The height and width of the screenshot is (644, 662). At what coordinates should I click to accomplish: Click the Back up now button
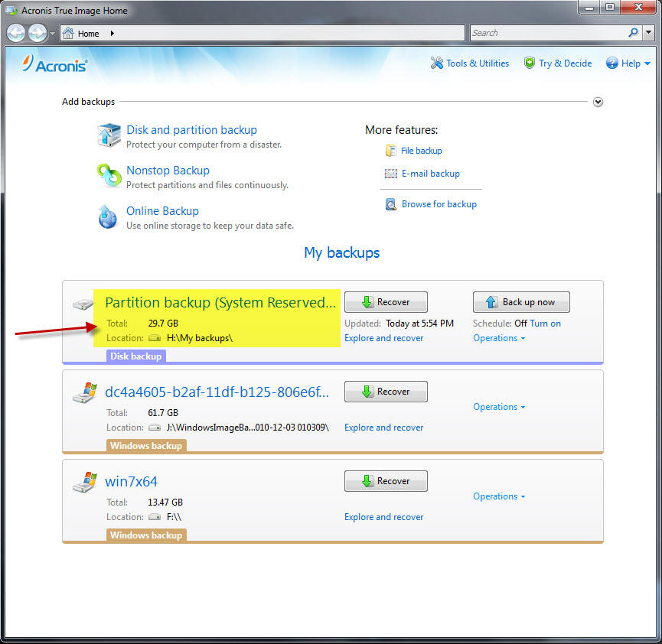(521, 302)
